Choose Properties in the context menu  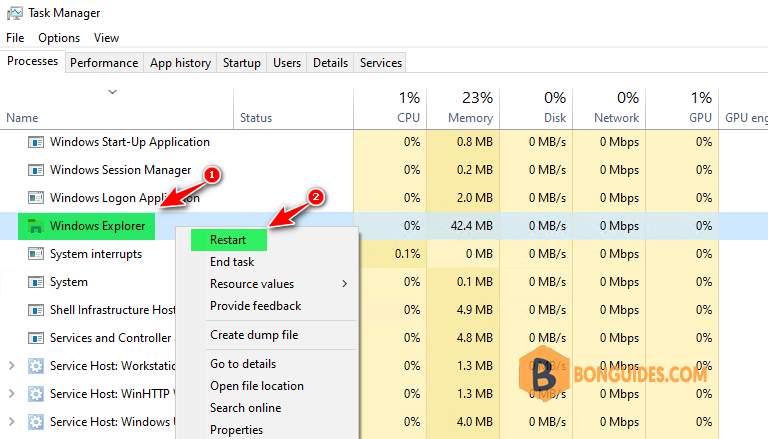[237, 430]
